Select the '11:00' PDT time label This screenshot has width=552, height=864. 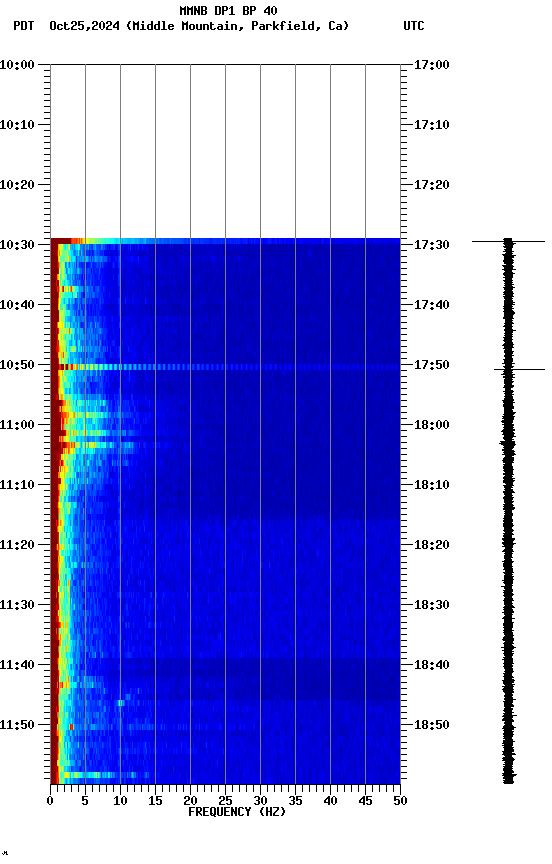[17, 425]
